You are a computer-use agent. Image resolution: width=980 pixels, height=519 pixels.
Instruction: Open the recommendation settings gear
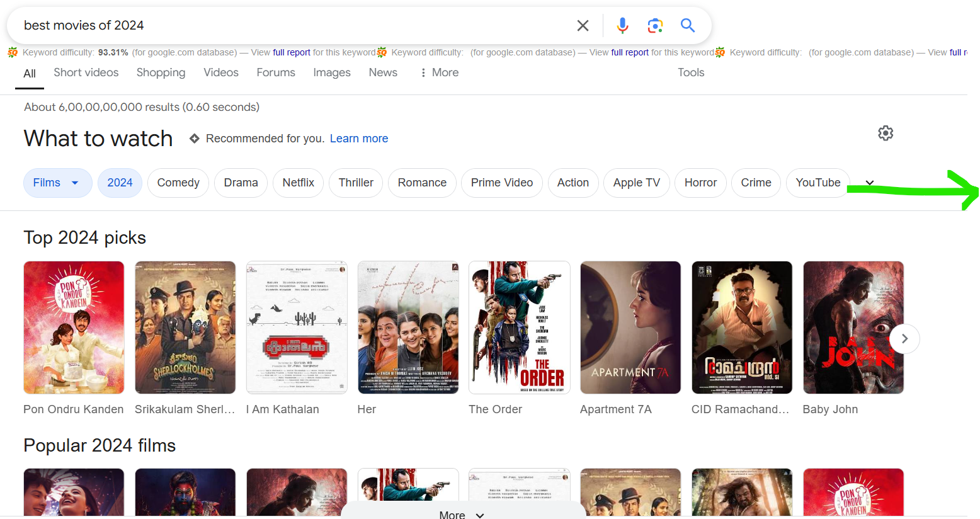(886, 133)
